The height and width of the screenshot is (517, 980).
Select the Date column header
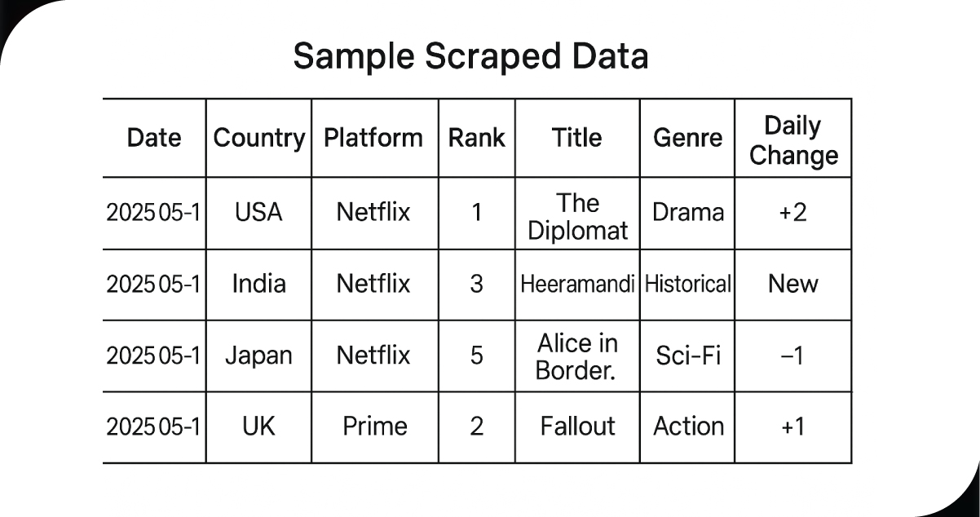click(x=154, y=138)
